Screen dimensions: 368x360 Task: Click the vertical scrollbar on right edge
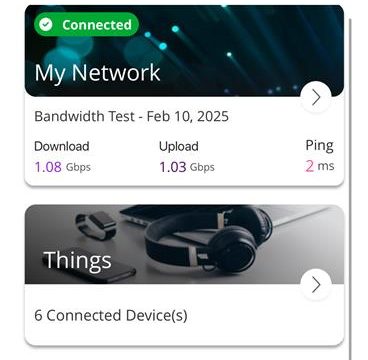click(x=350, y=187)
